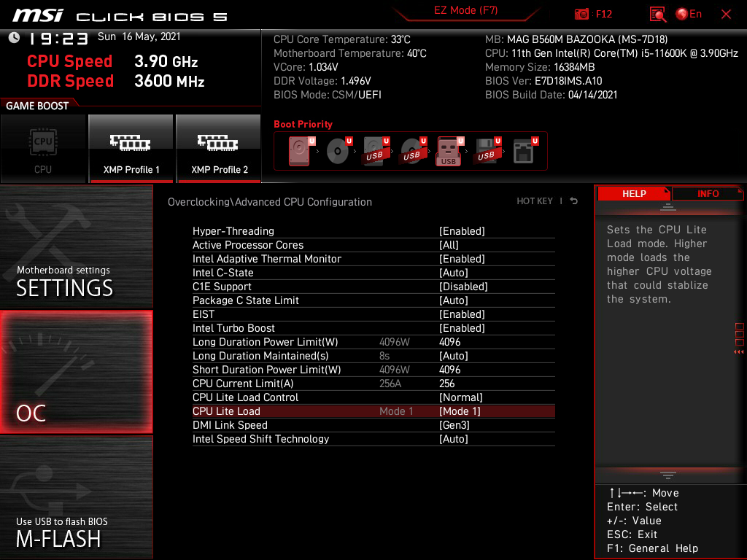Enable XMP Profile 1

(x=131, y=149)
